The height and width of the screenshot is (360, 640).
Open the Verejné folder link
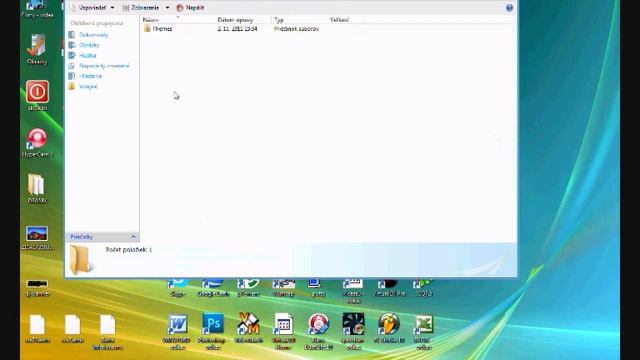[88, 86]
